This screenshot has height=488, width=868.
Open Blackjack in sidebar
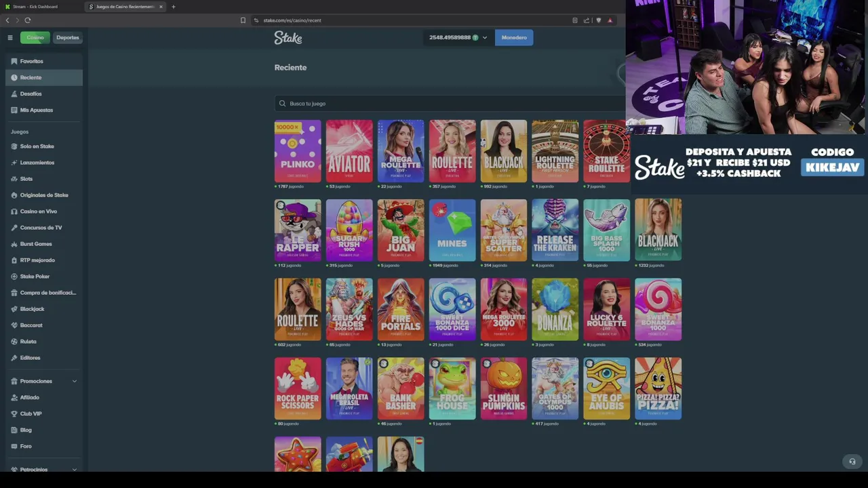pos(44,309)
